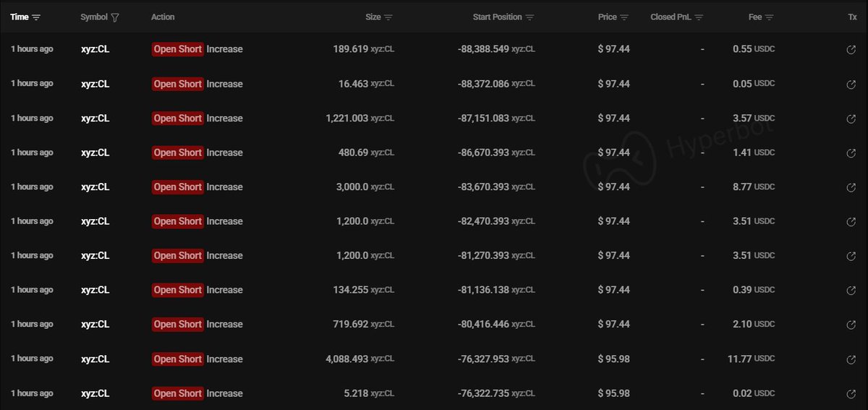Sort by Fee column
This screenshot has height=410, width=868.
[x=770, y=17]
